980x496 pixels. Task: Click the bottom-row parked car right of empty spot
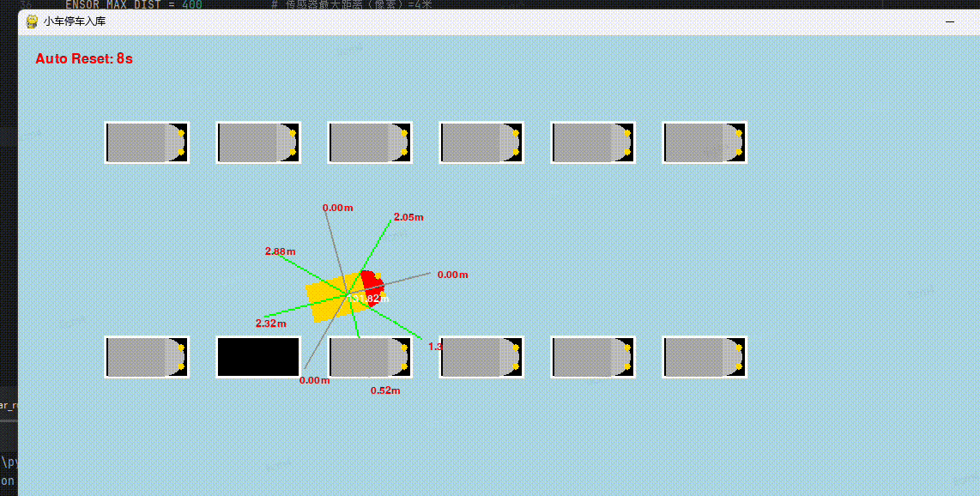click(370, 357)
